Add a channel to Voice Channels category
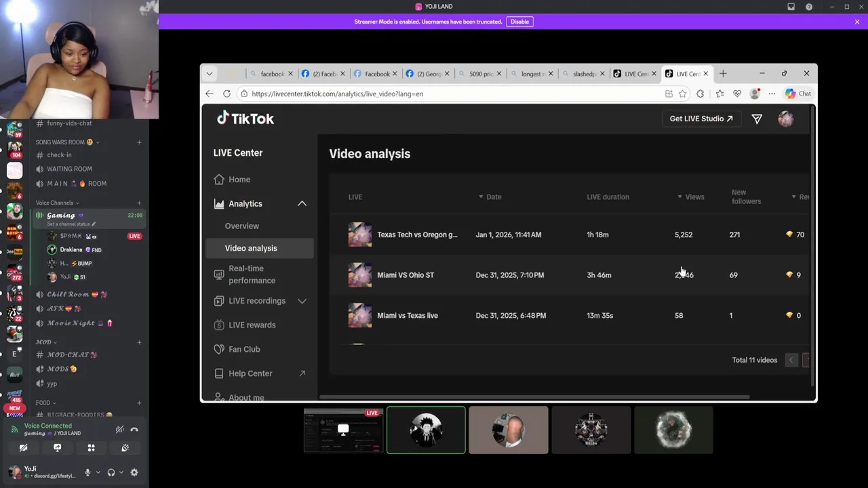The height and width of the screenshot is (488, 868). click(x=139, y=203)
